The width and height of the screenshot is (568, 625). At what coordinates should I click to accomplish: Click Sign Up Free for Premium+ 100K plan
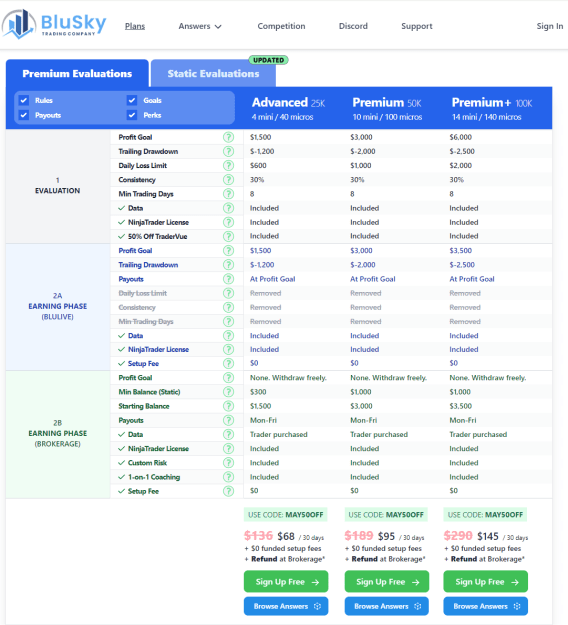point(485,582)
